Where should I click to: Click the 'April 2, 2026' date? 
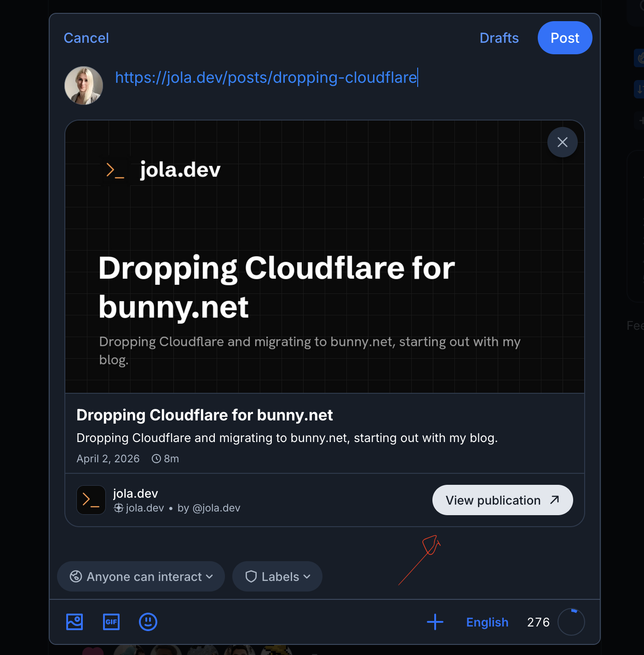[x=108, y=459]
